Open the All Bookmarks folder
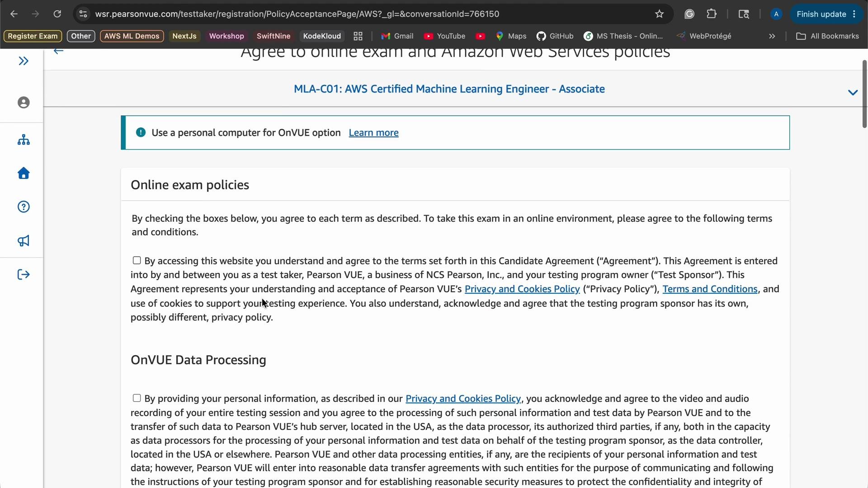 coord(827,36)
